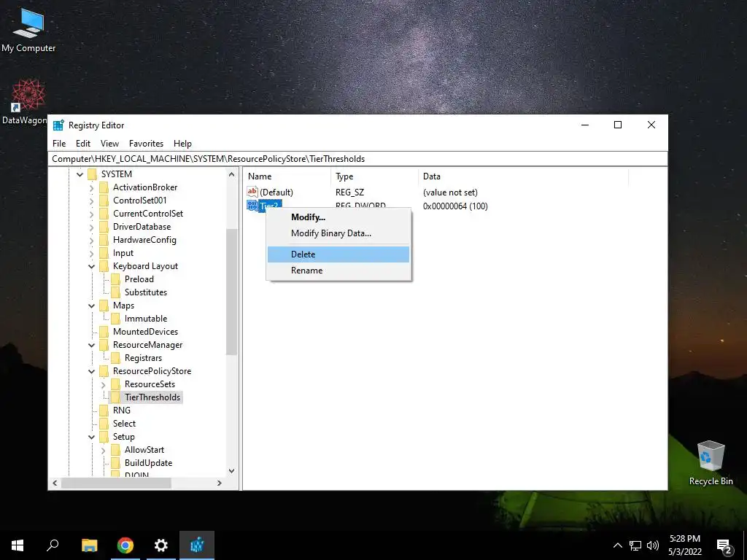Click tree horizontal scrollbar right arrow
Viewport: 747px width, 560px height.
(219, 483)
